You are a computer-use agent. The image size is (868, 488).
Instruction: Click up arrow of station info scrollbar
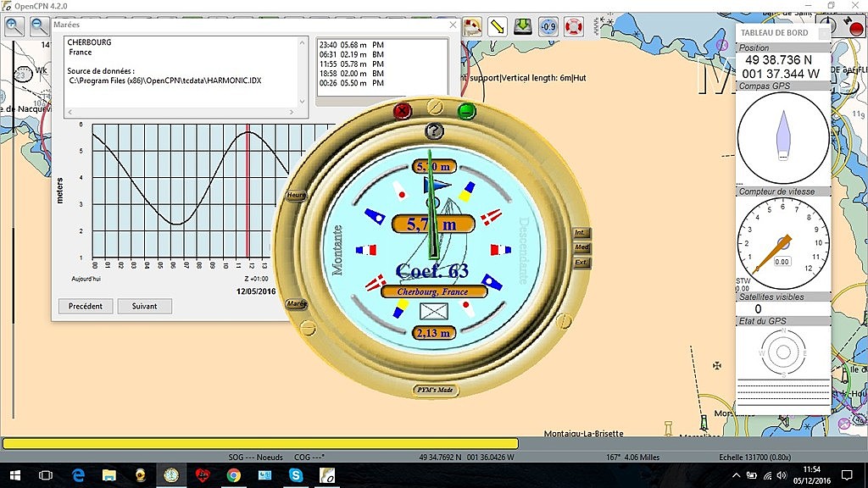(x=303, y=42)
